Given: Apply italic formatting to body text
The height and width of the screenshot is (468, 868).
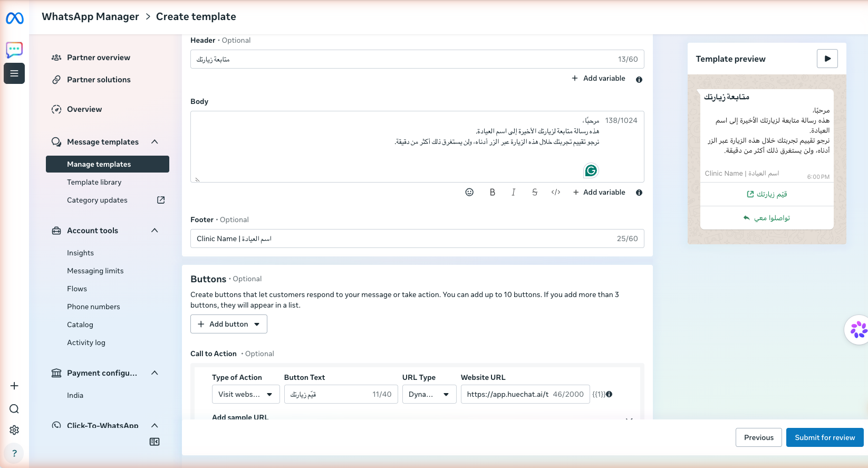Looking at the screenshot, I should (x=514, y=192).
